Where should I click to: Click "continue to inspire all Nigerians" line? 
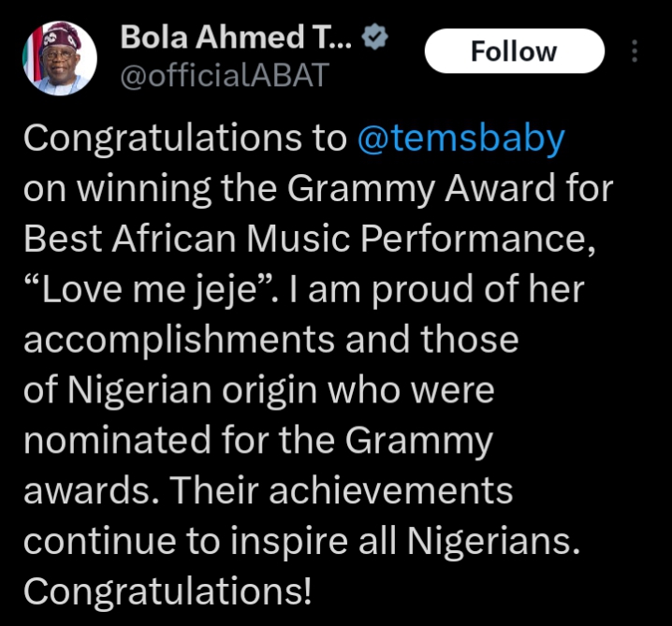301,541
